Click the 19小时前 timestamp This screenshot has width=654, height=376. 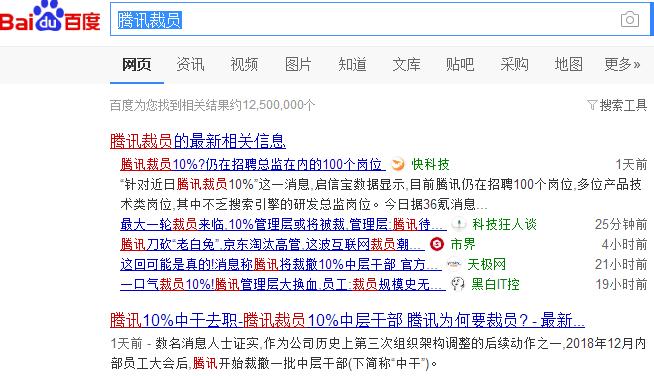tap(621, 284)
